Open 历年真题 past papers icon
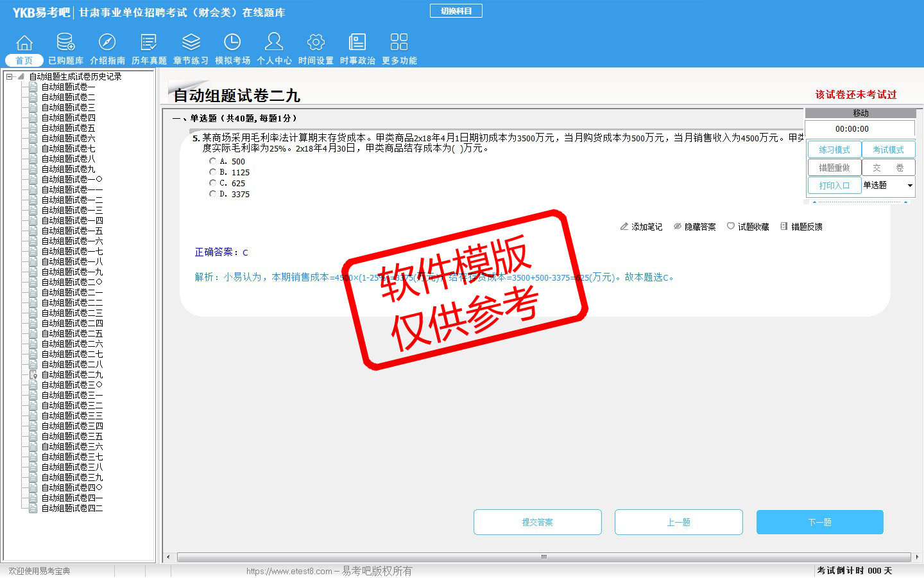 tap(149, 42)
